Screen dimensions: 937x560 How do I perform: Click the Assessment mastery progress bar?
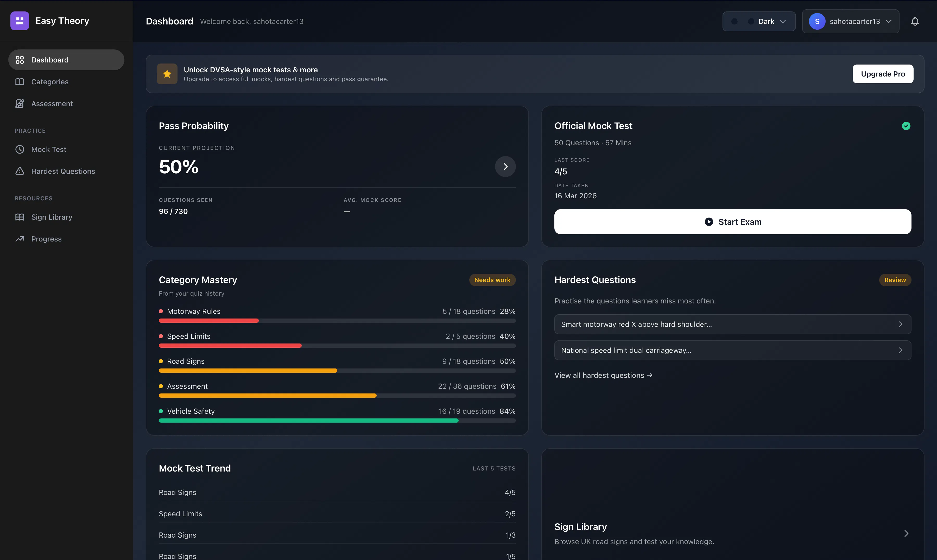point(337,396)
